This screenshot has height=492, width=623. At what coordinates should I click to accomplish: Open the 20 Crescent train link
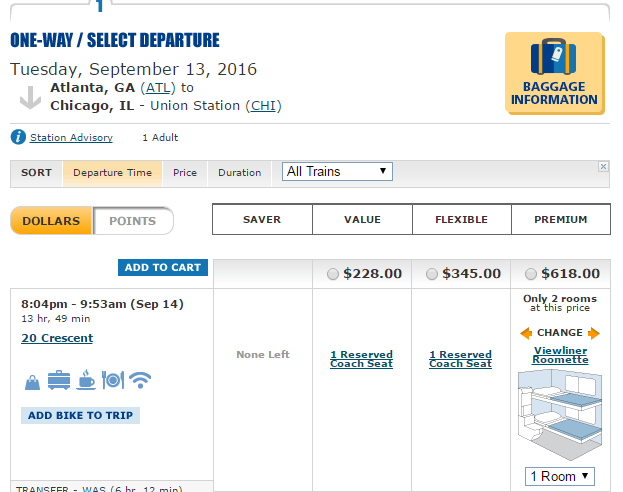57,339
